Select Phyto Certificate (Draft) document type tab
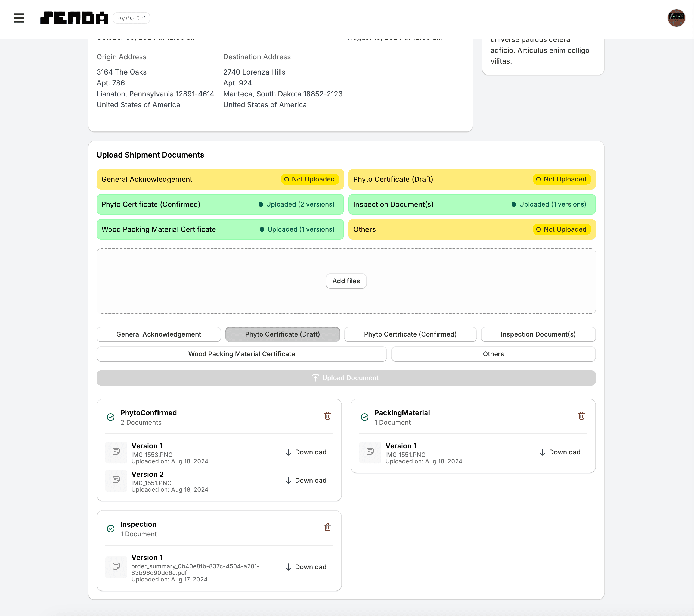The width and height of the screenshot is (694, 616). pyautogui.click(x=282, y=334)
